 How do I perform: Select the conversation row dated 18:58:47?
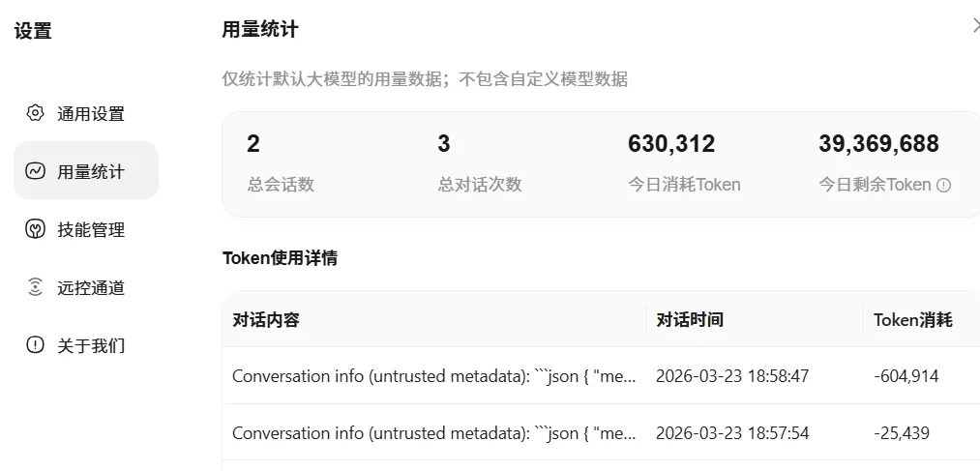pyautogui.click(x=433, y=376)
